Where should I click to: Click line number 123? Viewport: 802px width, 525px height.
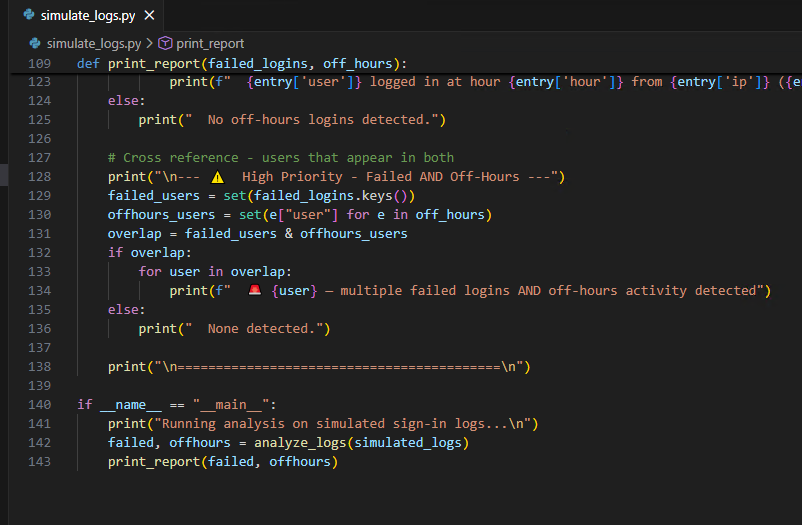39,82
